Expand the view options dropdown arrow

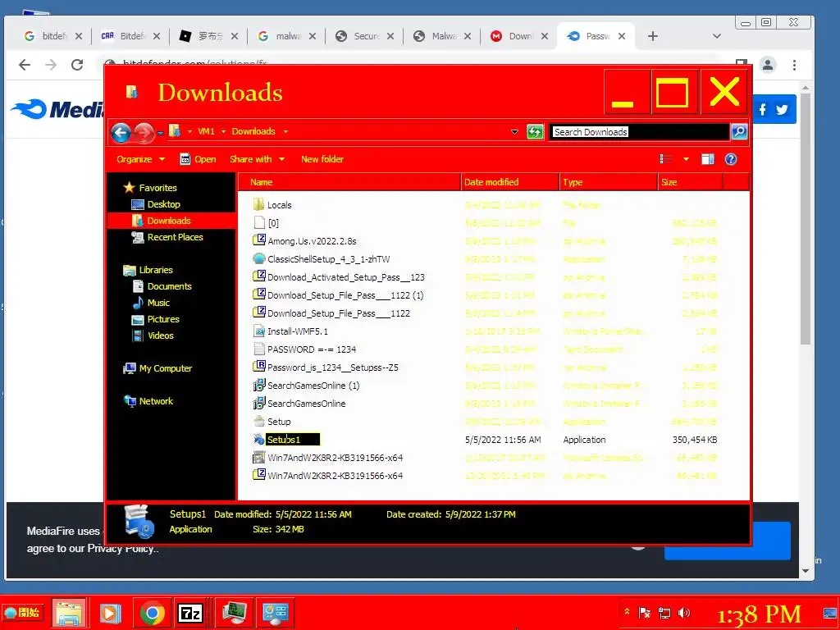click(686, 159)
